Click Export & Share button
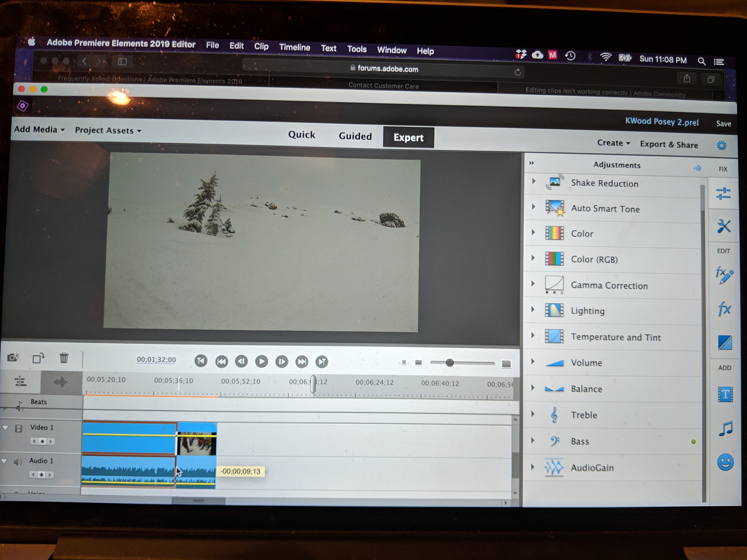The image size is (747, 560). [669, 144]
